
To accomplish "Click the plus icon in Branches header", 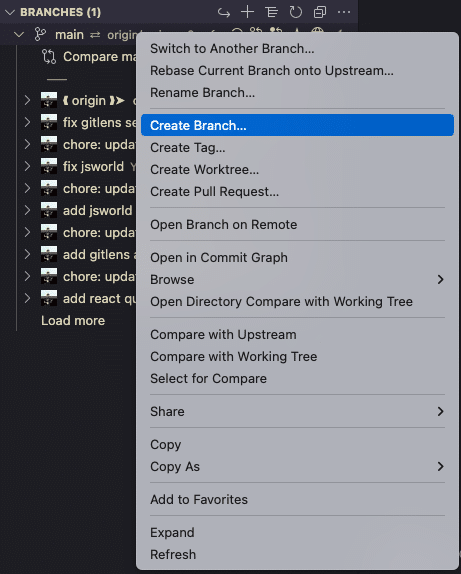I will 248,12.
